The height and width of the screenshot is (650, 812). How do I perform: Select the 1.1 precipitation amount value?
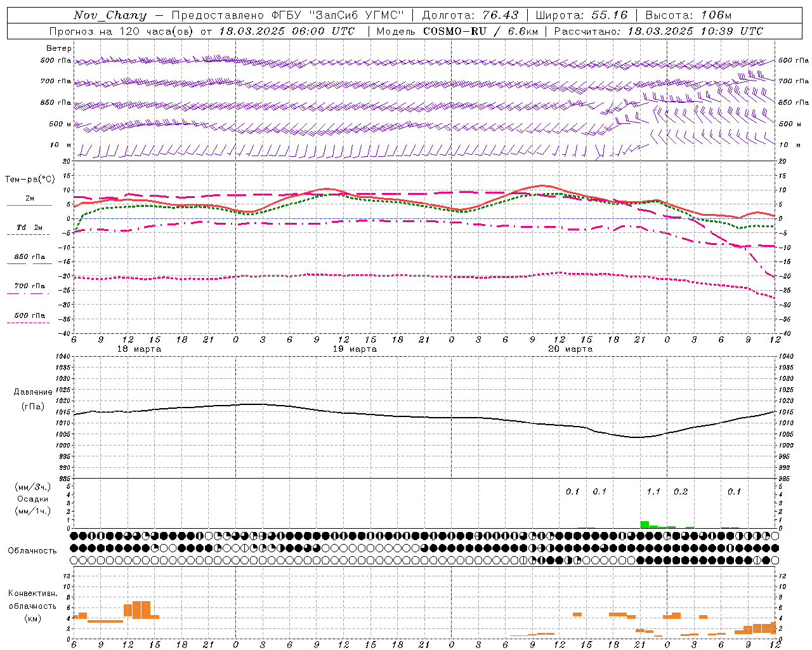pyautogui.click(x=653, y=492)
